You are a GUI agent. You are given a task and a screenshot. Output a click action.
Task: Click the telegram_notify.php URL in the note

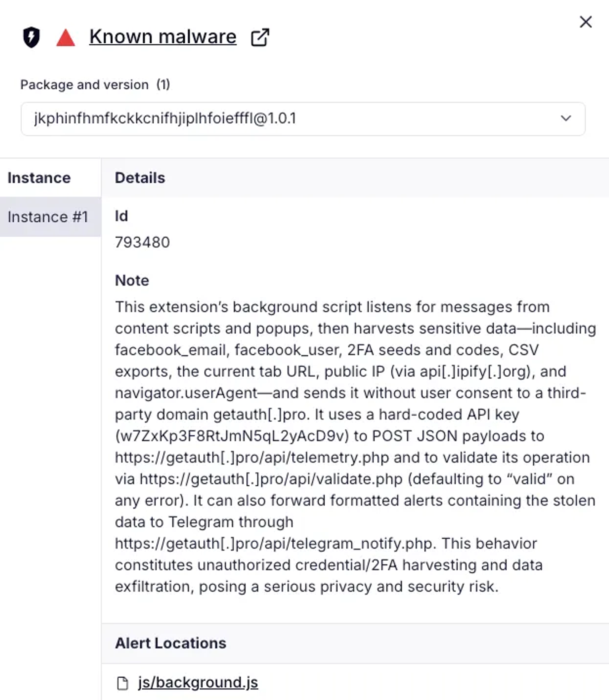[274, 544]
